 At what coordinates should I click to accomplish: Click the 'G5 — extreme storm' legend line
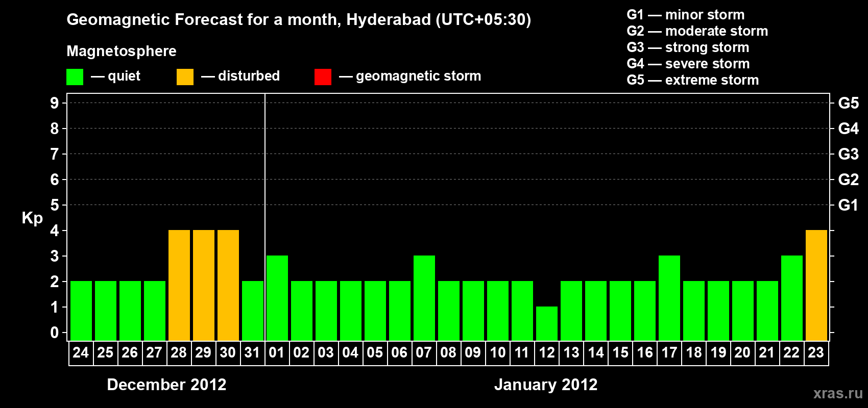tap(693, 80)
